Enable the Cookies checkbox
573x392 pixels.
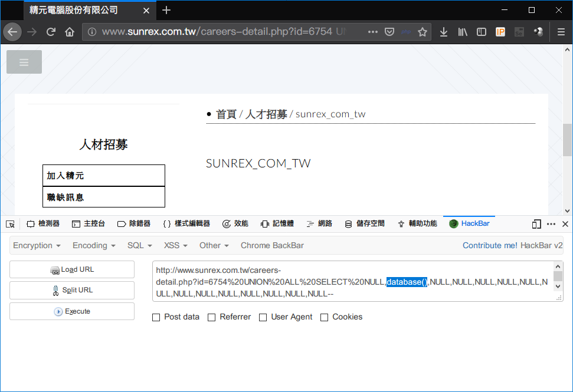pyautogui.click(x=324, y=318)
